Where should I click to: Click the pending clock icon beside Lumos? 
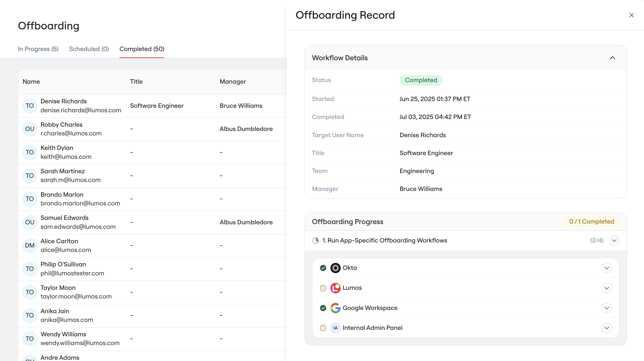tap(323, 288)
